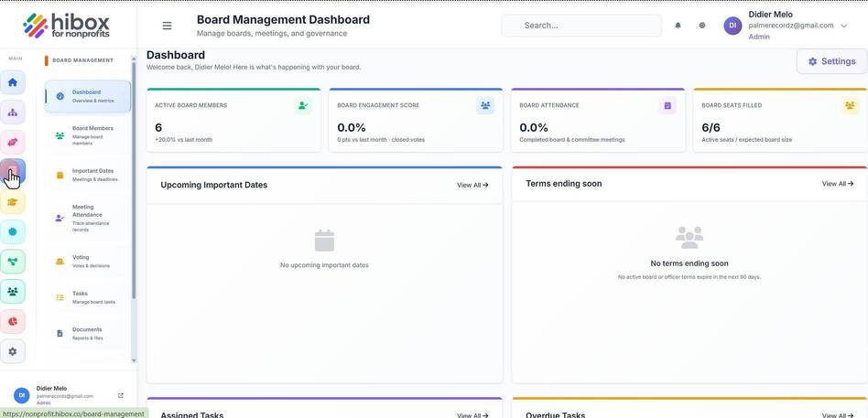Open the yellow graduation cap icon

(x=13, y=202)
